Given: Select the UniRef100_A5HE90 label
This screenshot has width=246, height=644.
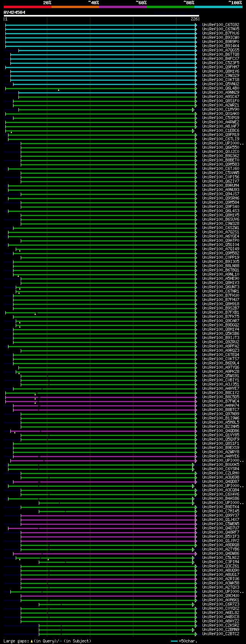Looking at the screenshot, I should pos(221,279).
